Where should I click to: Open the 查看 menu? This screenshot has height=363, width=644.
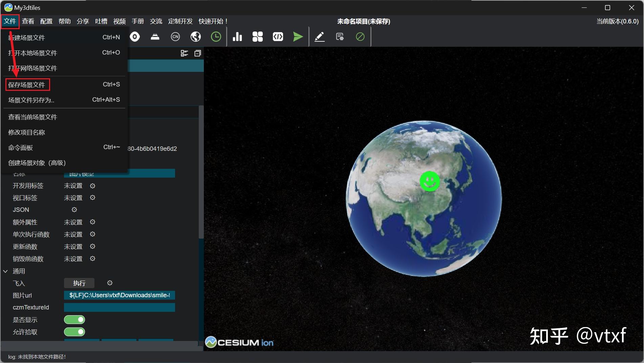28,21
